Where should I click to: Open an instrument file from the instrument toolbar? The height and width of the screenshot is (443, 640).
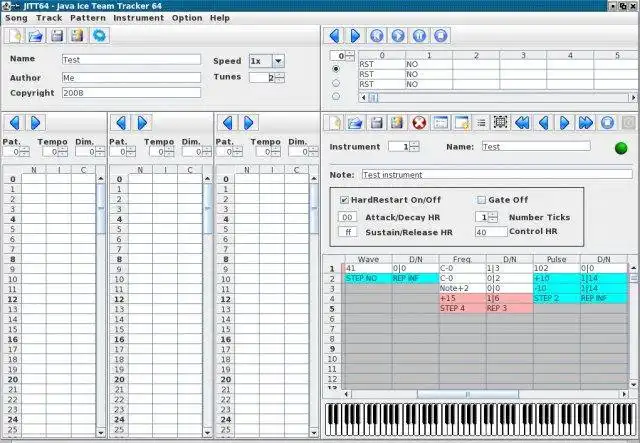(356, 122)
